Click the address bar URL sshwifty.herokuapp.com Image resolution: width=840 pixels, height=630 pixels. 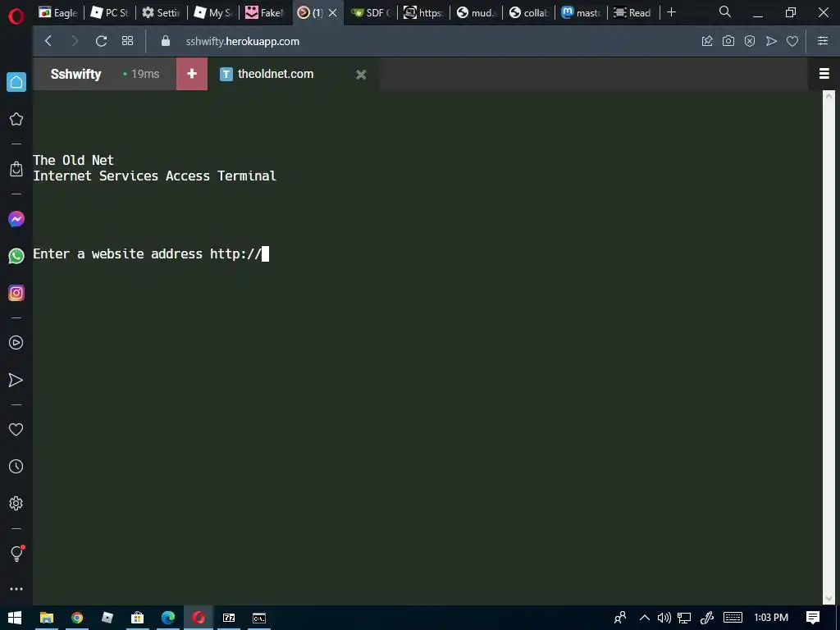pos(243,41)
